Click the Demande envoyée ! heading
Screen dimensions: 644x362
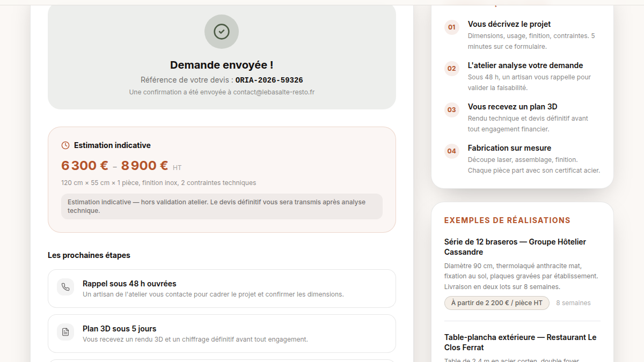pos(222,65)
